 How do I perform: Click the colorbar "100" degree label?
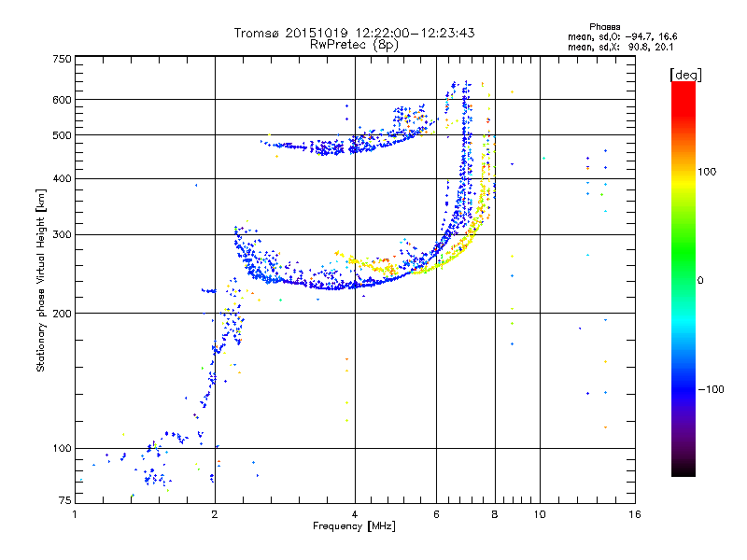[707, 172]
